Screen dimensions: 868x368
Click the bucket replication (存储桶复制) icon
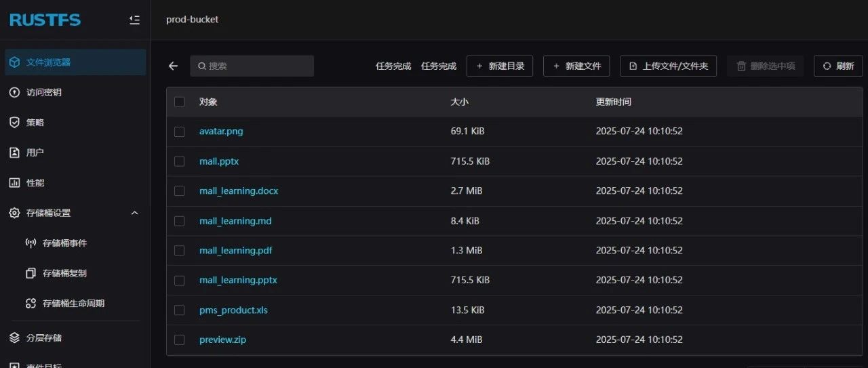[x=31, y=273]
